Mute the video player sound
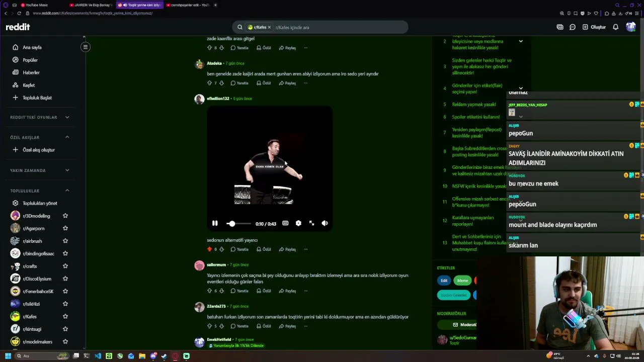 [x=325, y=223]
